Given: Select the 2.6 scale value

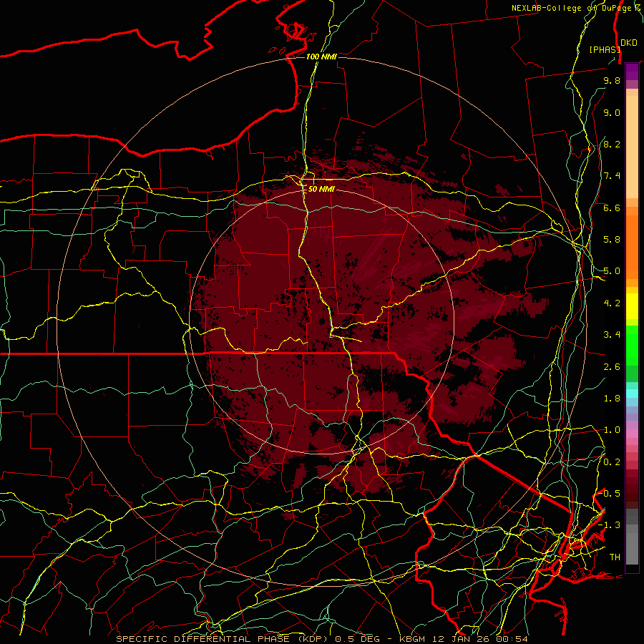Looking at the screenshot, I should [x=612, y=367].
